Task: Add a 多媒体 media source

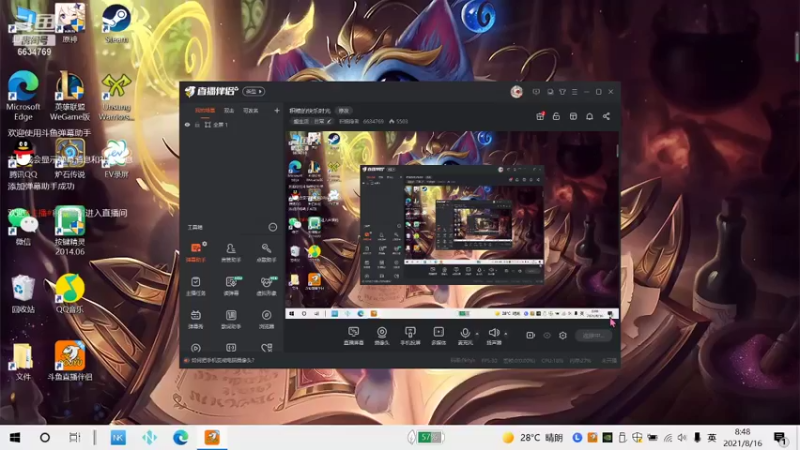Action: (x=439, y=336)
